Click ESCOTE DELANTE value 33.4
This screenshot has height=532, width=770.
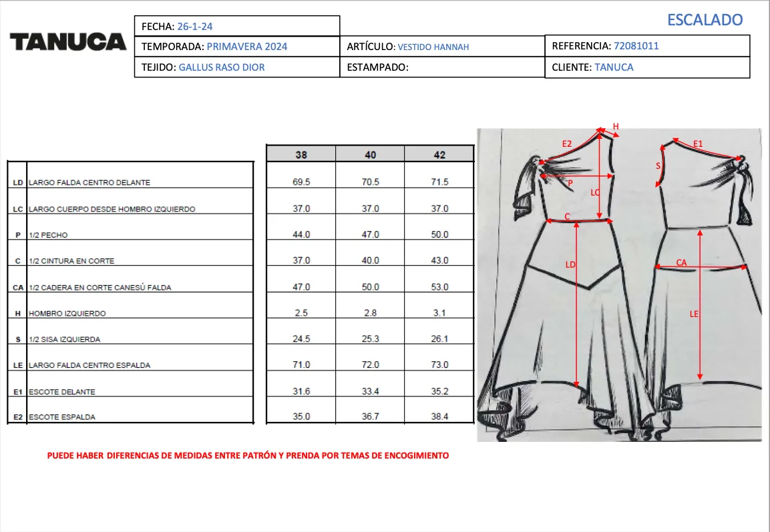pos(370,392)
